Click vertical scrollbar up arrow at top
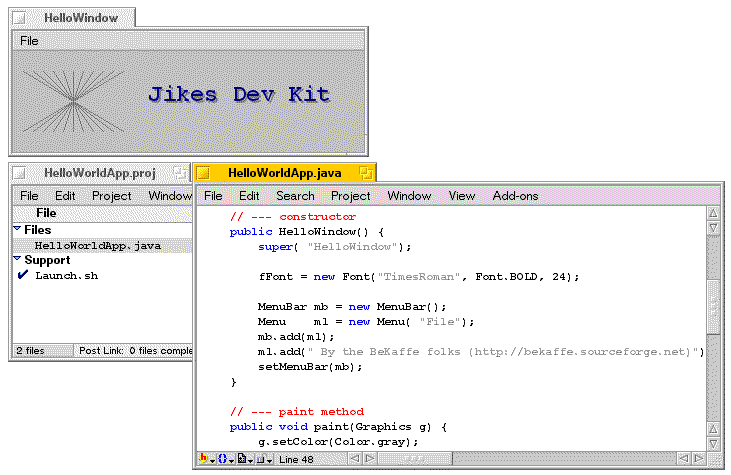The height and width of the screenshot is (475, 731). (x=713, y=213)
